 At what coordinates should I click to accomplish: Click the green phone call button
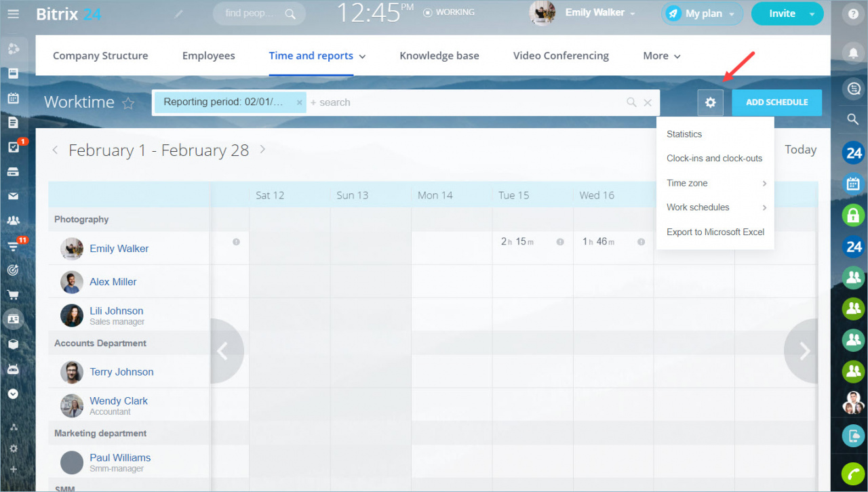coord(854,473)
